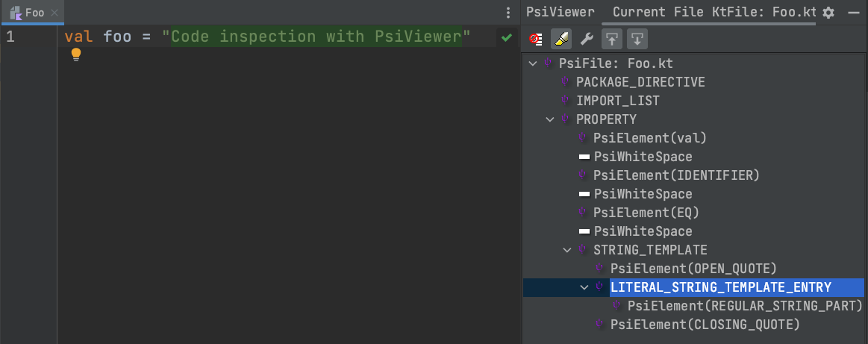
Task: Collapse the STRING_TEMPLATE node
Action: tap(567, 250)
